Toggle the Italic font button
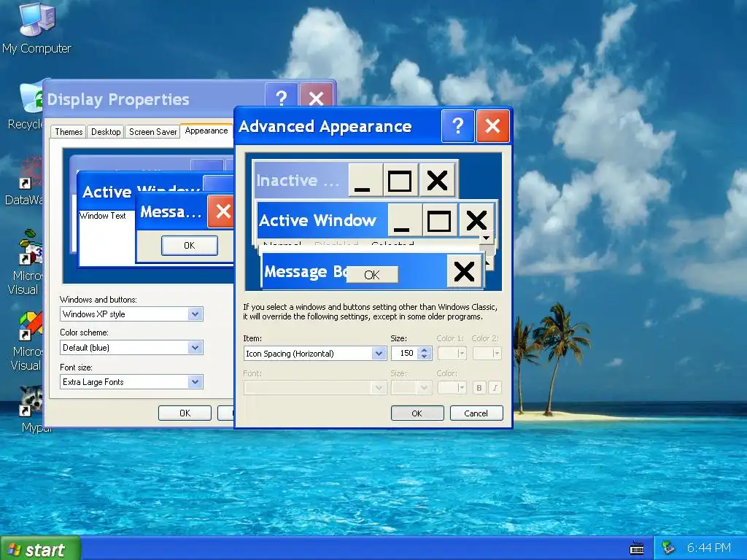 [495, 388]
